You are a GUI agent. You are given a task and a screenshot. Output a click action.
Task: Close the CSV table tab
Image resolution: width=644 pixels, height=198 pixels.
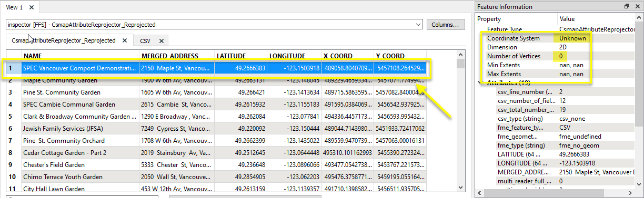coord(162,41)
